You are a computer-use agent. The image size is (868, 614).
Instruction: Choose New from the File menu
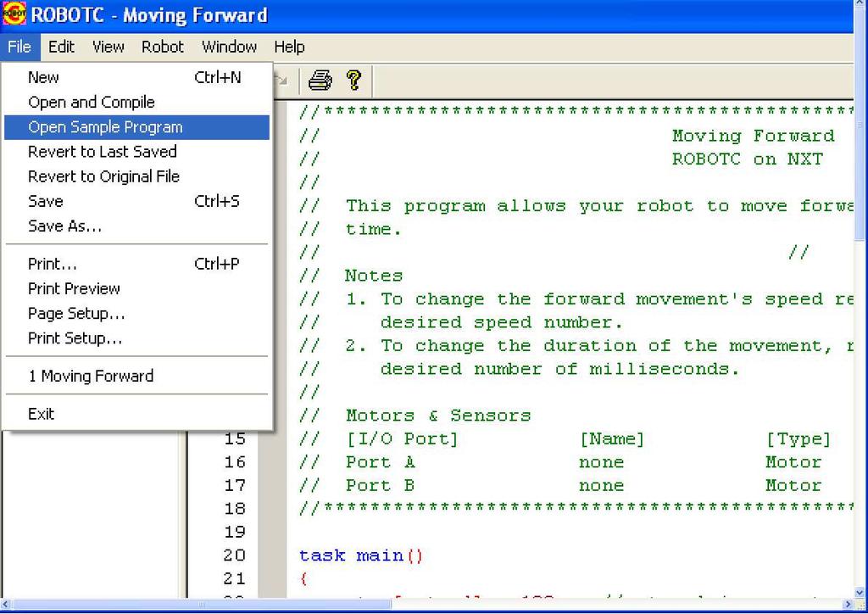[136, 77]
